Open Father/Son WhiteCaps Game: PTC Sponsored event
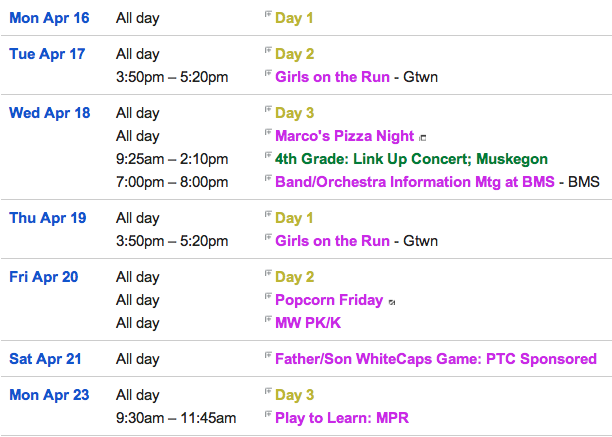The image size is (612, 437). 436,359
